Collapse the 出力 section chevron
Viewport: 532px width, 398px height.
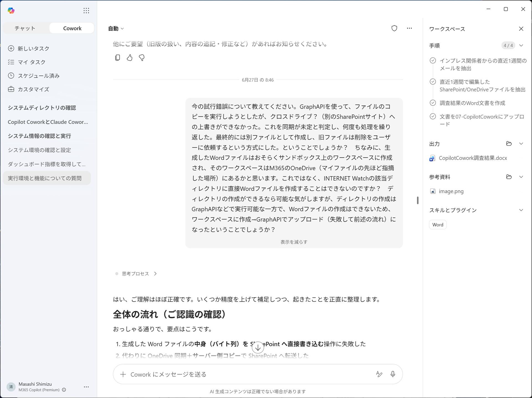coord(521,144)
